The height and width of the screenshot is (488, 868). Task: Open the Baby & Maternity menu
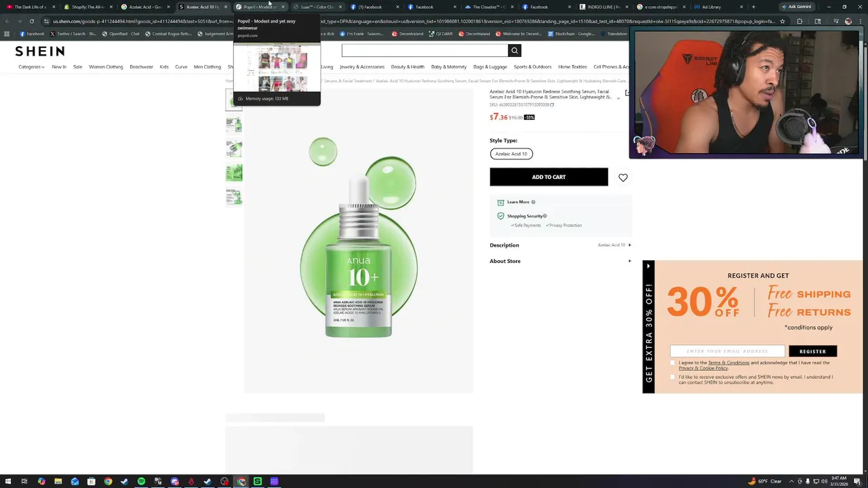click(x=449, y=67)
